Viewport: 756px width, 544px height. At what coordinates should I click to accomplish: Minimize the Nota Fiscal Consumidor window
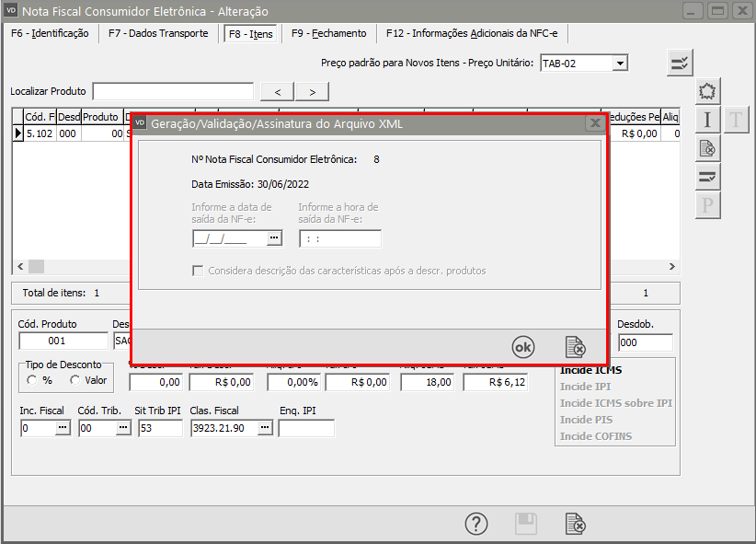tap(692, 11)
